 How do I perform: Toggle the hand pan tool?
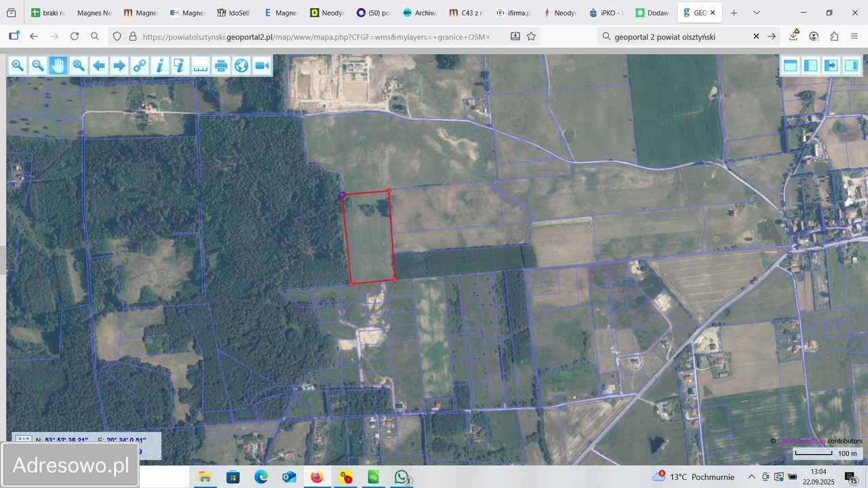tap(58, 66)
